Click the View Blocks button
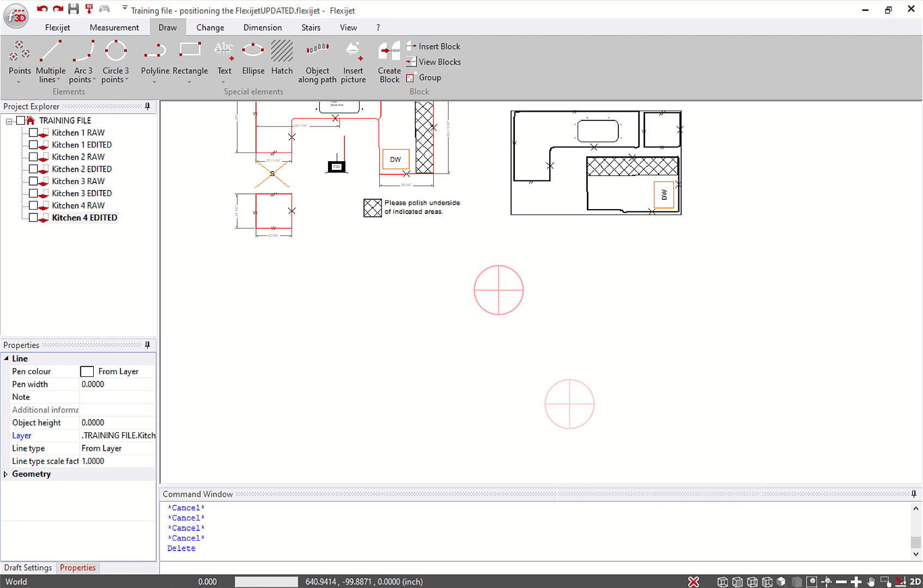923x588 pixels. [x=433, y=62]
